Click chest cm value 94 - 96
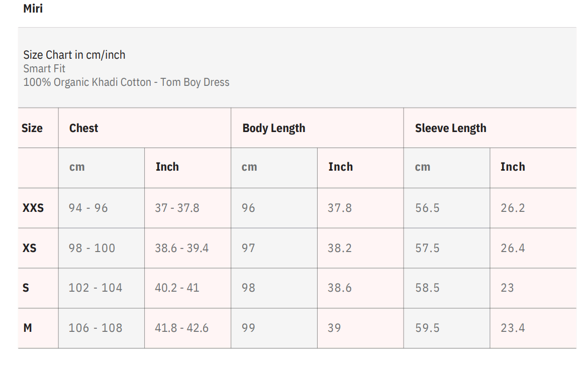Viewport: 588px width, 370px height. [x=88, y=208]
